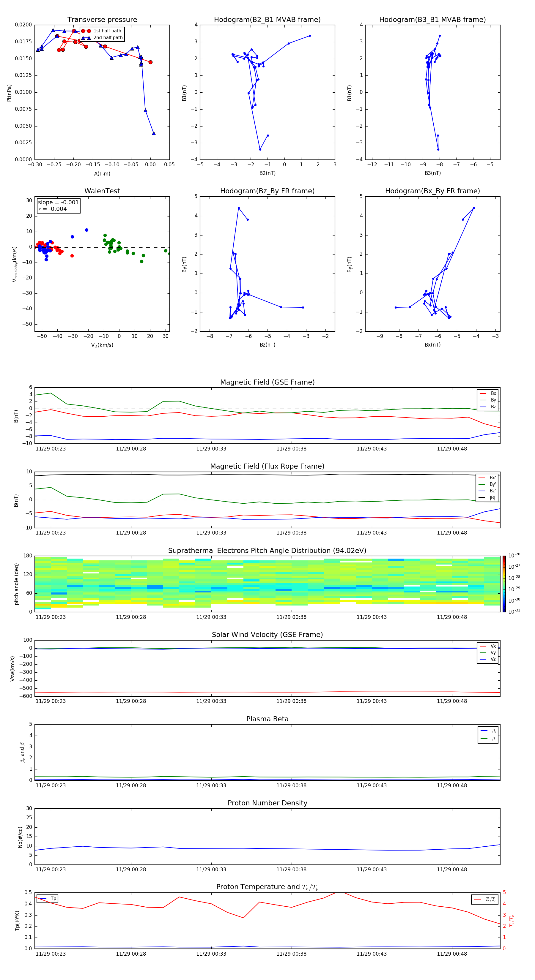Click the 'pitch angle (deg)' axis label
Image resolution: width=535 pixels, height=980 pixels.
16,584
